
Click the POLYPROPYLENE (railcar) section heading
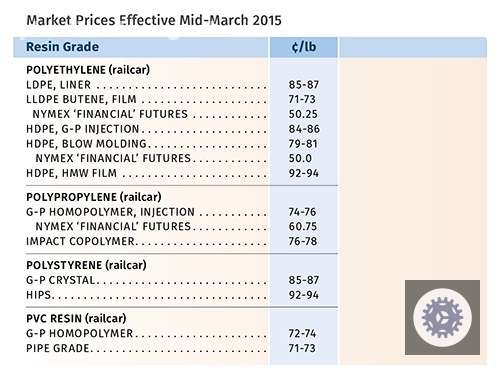[94, 197]
